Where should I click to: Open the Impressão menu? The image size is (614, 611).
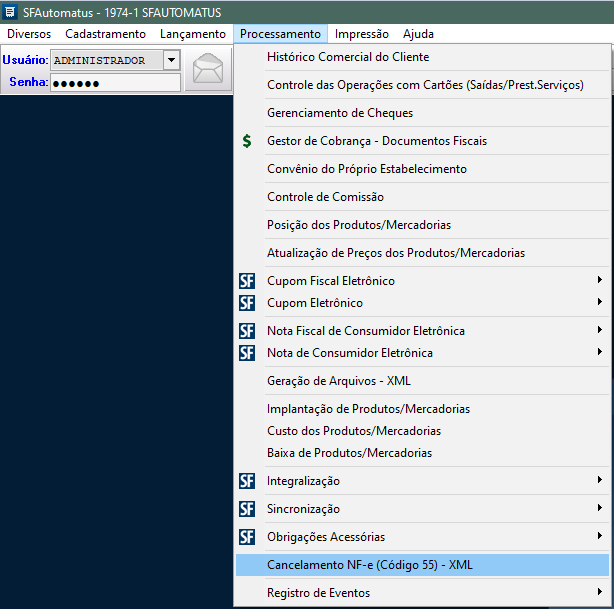(362, 34)
